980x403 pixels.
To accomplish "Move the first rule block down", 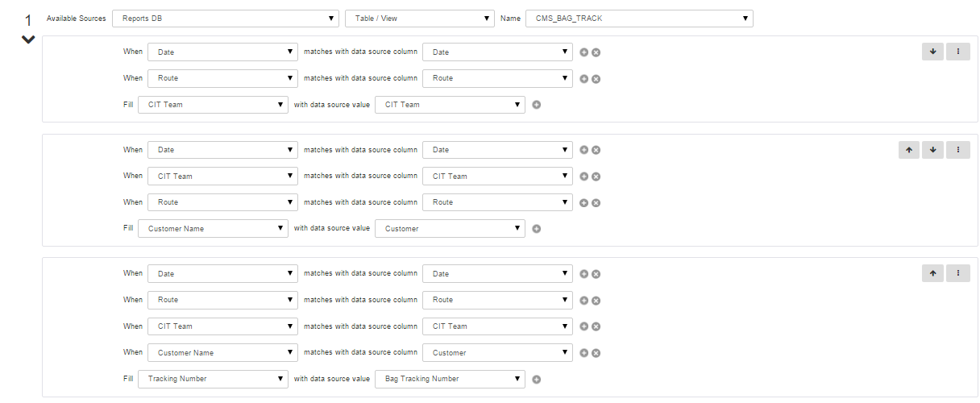I will tap(932, 51).
